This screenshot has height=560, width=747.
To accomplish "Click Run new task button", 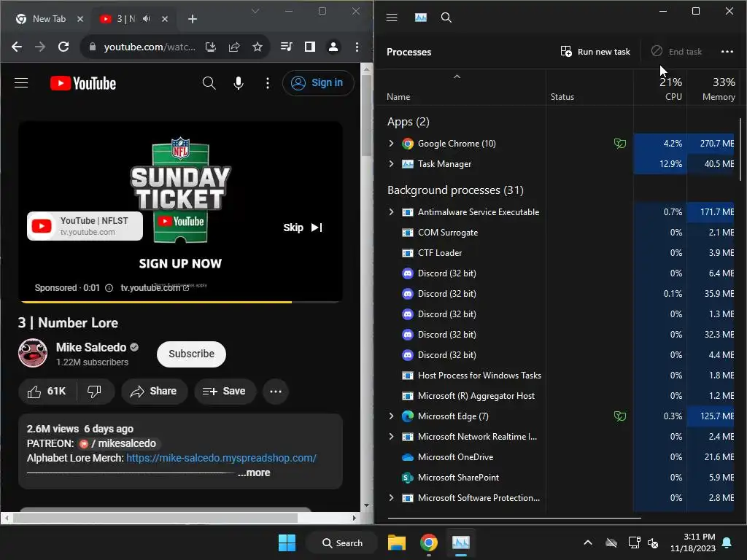I will coord(595,52).
